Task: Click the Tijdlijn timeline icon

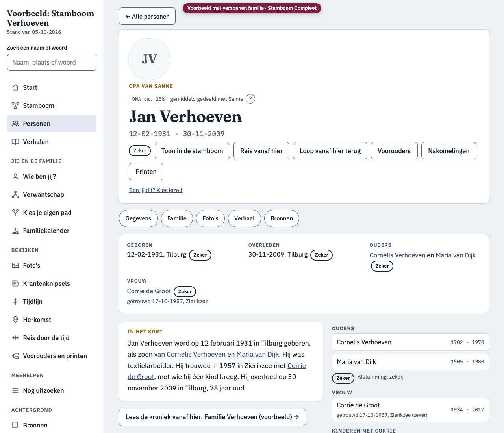Action: pos(15,302)
